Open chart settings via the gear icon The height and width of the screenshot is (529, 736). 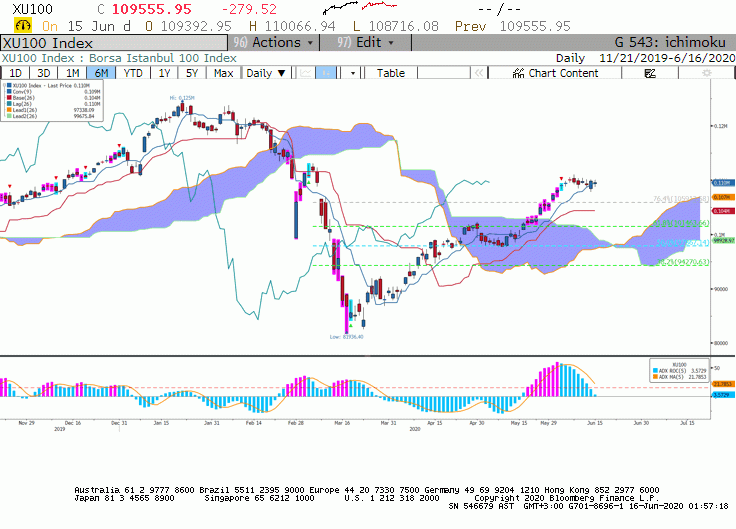tap(706, 73)
